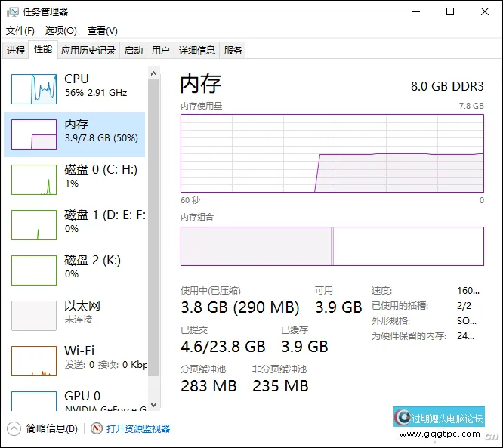Select 磁盘 1 (D: E: F:) graph thumbnail

34,225
